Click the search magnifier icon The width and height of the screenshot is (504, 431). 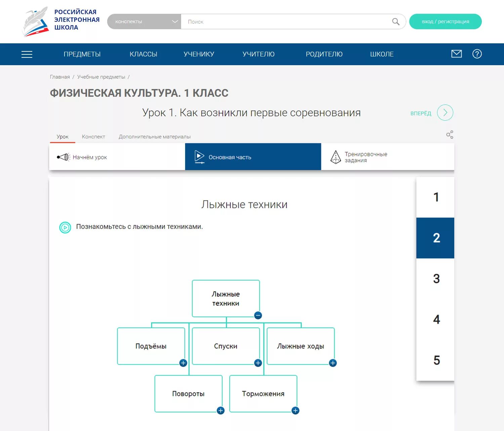point(396,22)
